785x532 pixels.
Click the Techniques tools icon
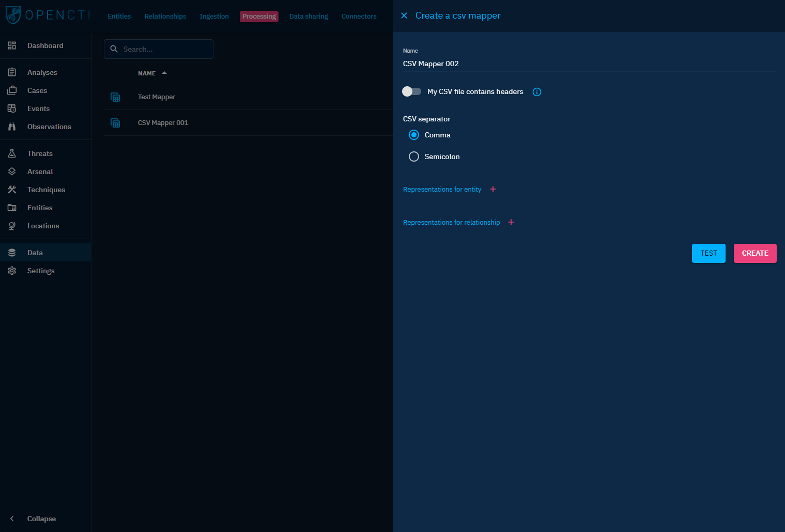12,190
